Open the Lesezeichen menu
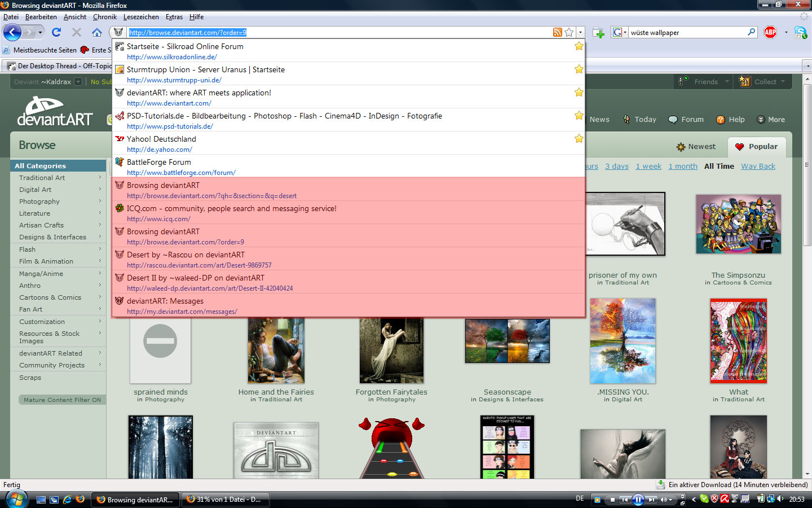 [141, 17]
